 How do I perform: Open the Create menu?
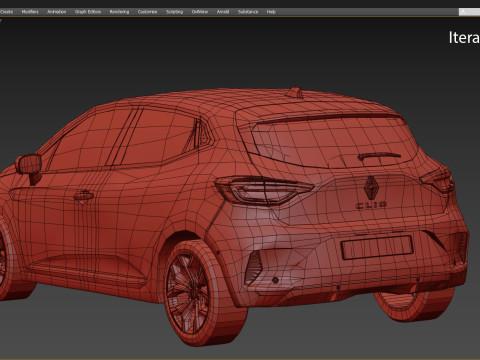pos(6,12)
